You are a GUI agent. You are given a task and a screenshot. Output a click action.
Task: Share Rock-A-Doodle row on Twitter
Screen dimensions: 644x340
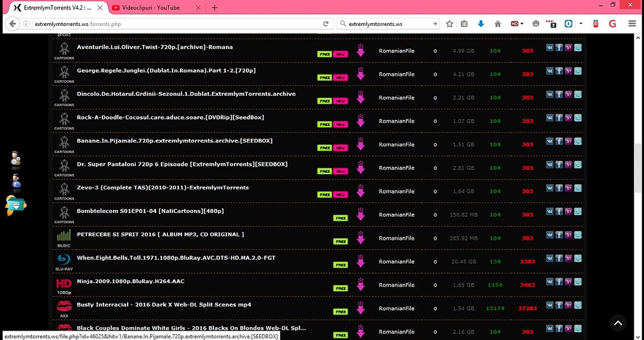[578, 118]
